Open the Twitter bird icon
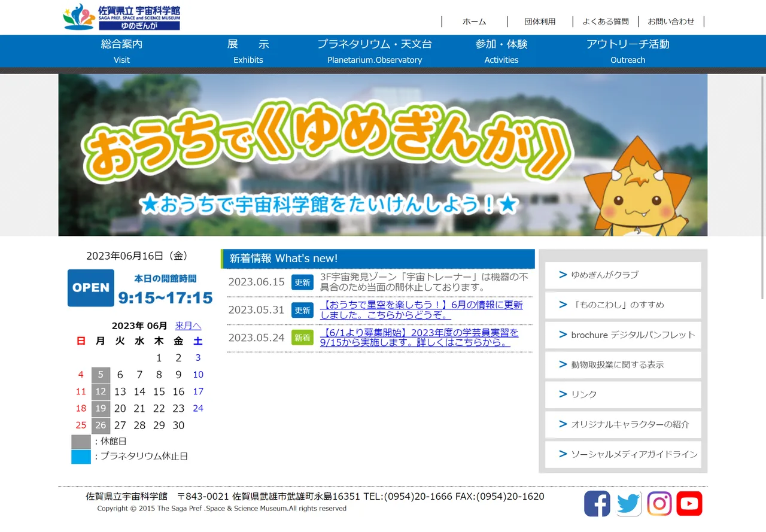Screen dimensions: 766x532 [629, 504]
